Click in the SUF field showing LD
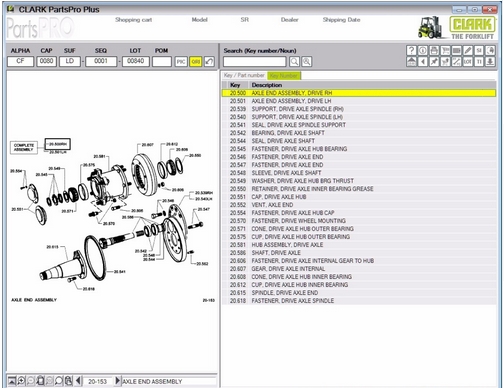 70,61
